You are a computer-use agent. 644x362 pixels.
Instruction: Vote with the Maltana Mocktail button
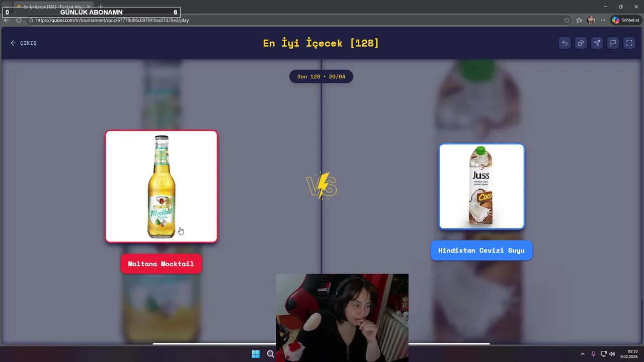[x=161, y=264]
